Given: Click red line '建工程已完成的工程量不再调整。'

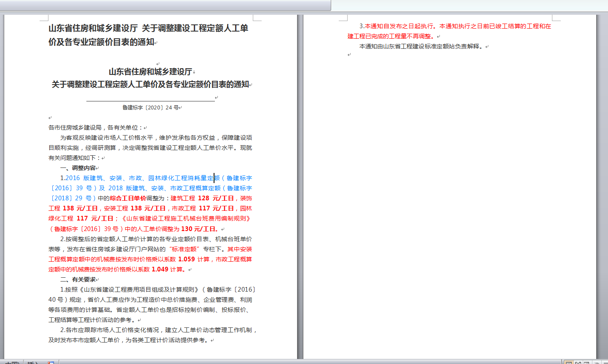Looking at the screenshot, I should [391, 36].
